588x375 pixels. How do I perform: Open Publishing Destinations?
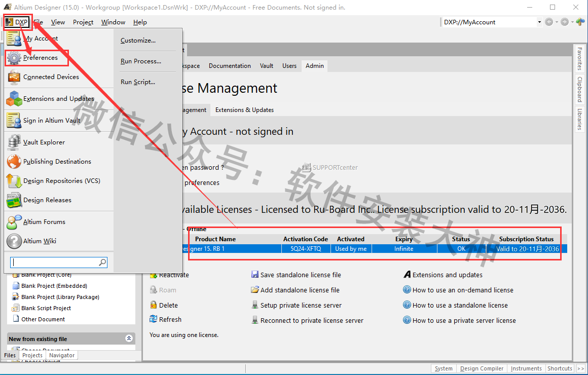57,162
